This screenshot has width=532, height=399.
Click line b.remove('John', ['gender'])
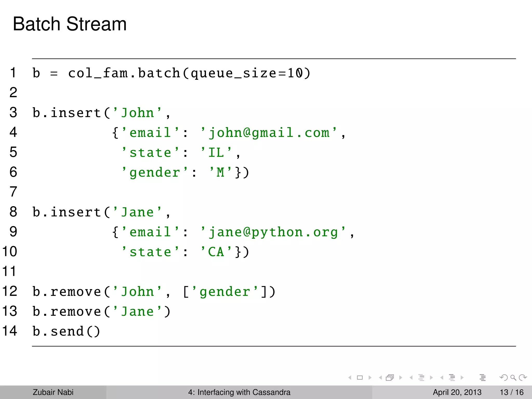pos(154,292)
